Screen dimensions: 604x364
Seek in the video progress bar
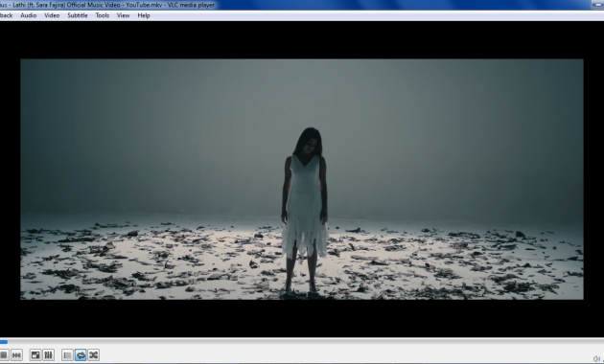[x=302, y=341]
